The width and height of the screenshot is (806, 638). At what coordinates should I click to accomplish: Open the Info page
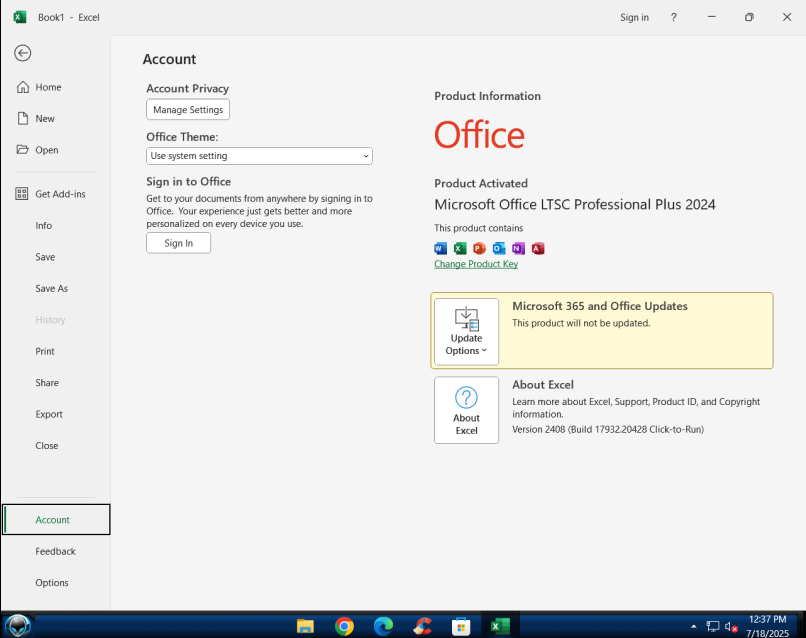pos(44,226)
